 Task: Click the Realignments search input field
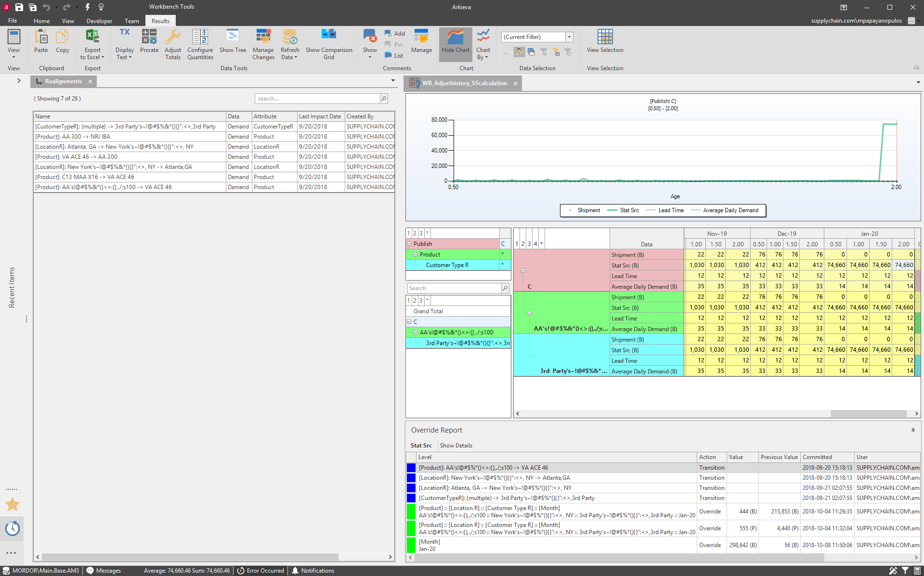(x=317, y=99)
